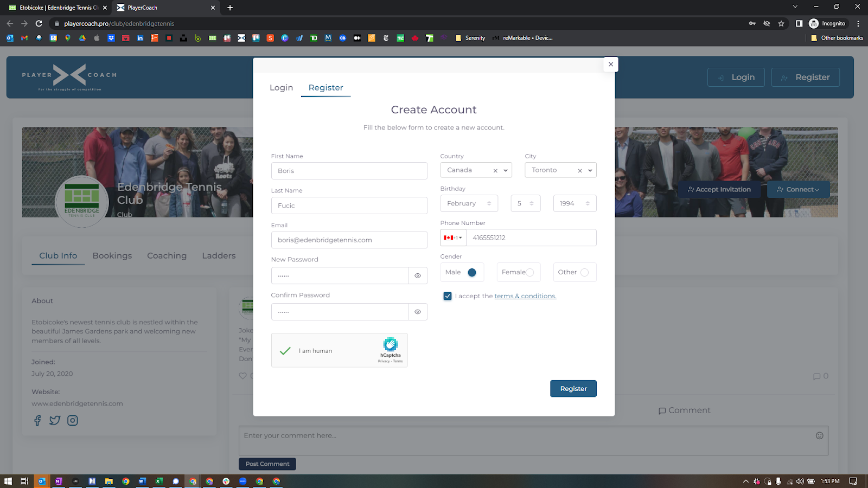Open the Windows Start menu
The height and width of the screenshot is (488, 868).
[x=8, y=481]
